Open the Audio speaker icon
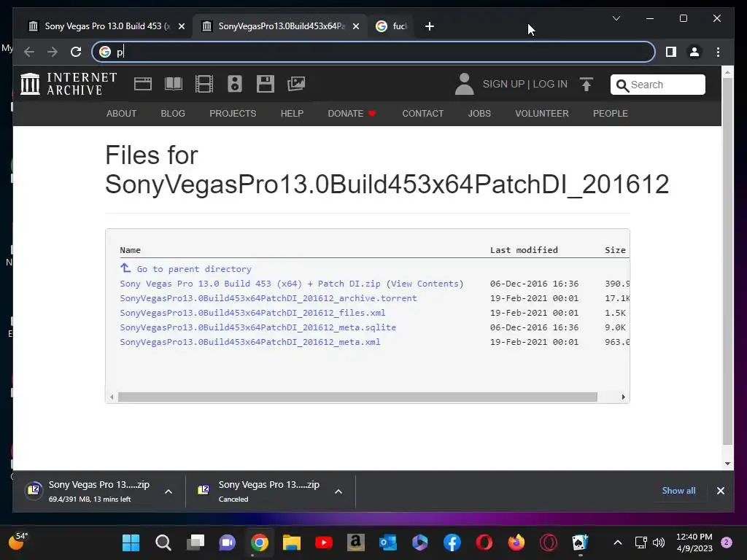The image size is (747, 560). point(234,84)
